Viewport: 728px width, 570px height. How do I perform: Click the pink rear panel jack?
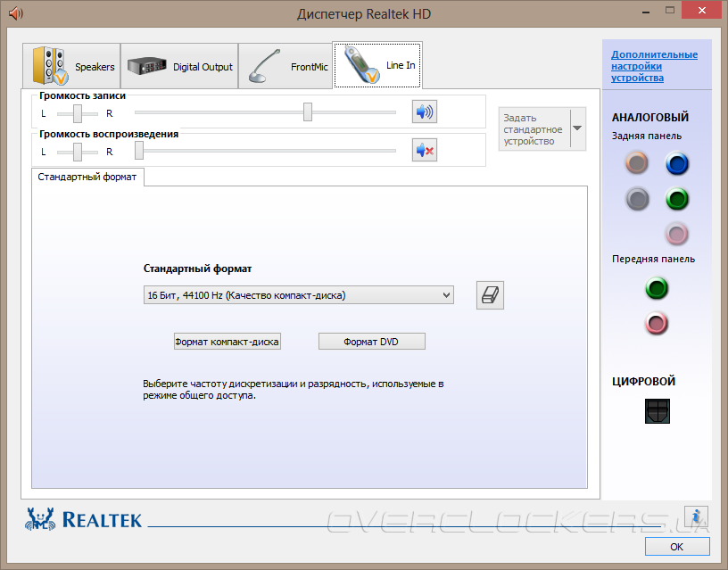676,234
